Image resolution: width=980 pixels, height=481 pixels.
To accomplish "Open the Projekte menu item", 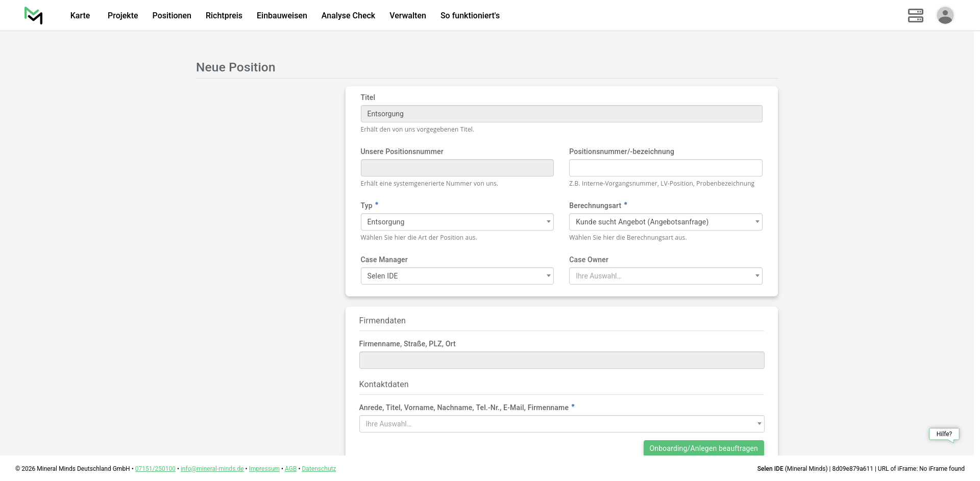I will pyautogui.click(x=122, y=16).
